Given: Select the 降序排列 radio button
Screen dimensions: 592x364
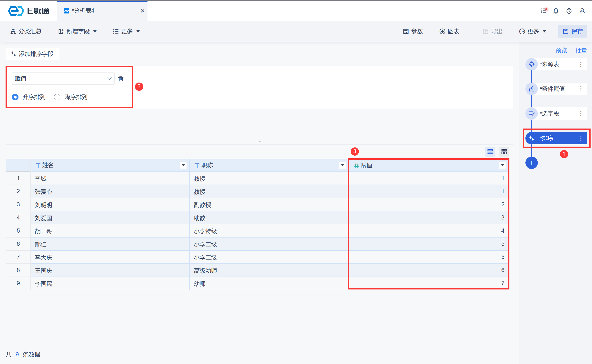Looking at the screenshot, I should pos(57,97).
